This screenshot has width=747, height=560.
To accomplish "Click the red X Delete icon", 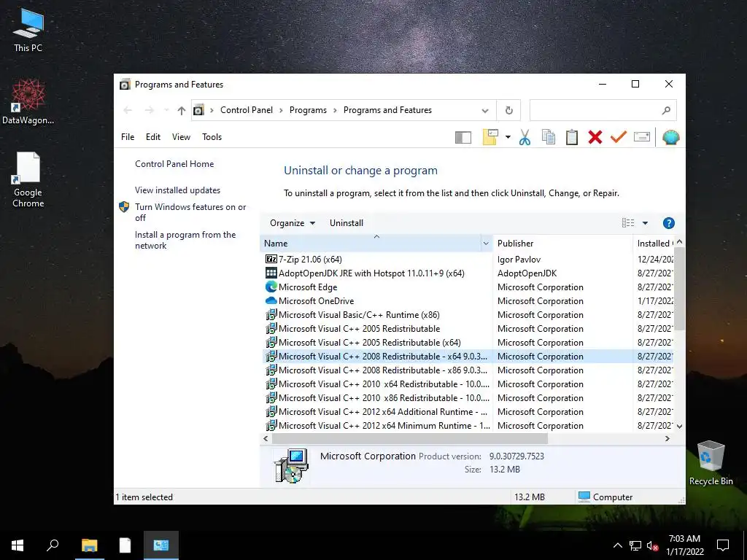I will 595,137.
